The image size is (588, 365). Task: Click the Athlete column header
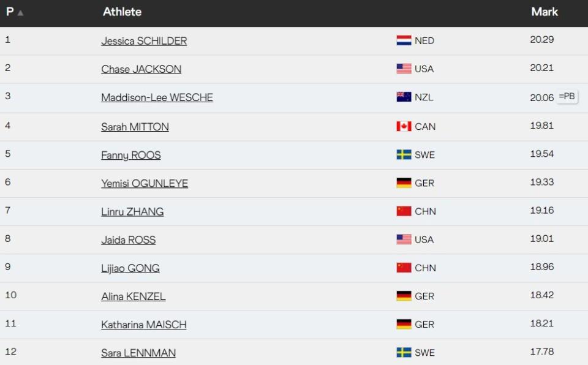pos(122,12)
